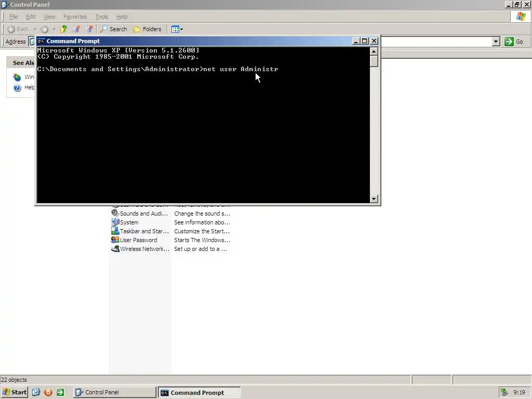The height and width of the screenshot is (399, 532).
Task: Click the system tray network icon
Action: (x=504, y=392)
